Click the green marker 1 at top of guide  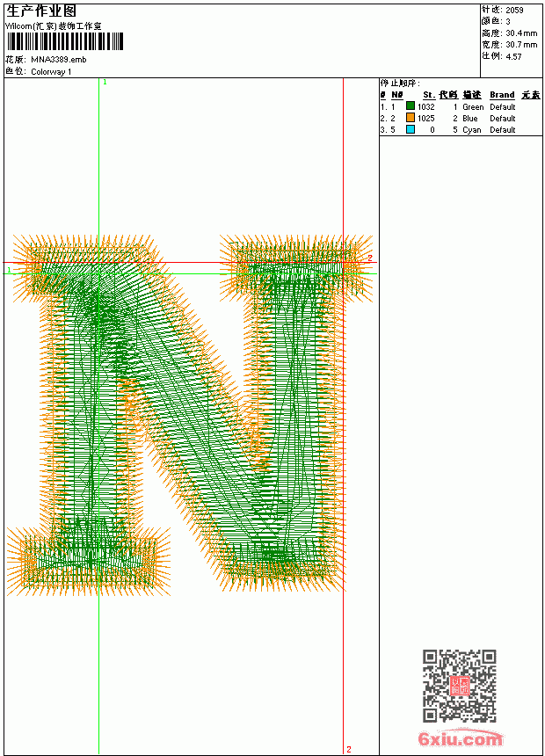pos(105,82)
